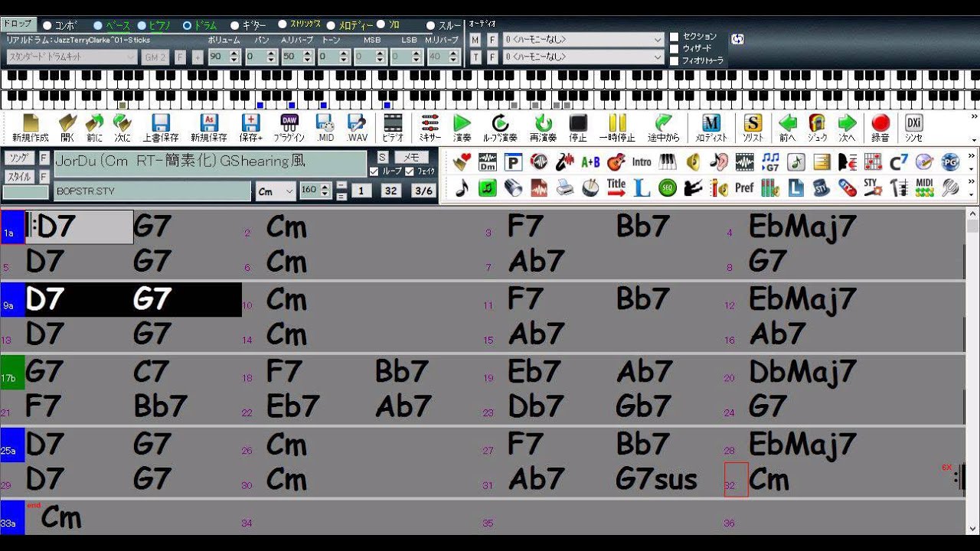Click the スタイル button
Viewport: 980px width, 551px height.
click(19, 177)
